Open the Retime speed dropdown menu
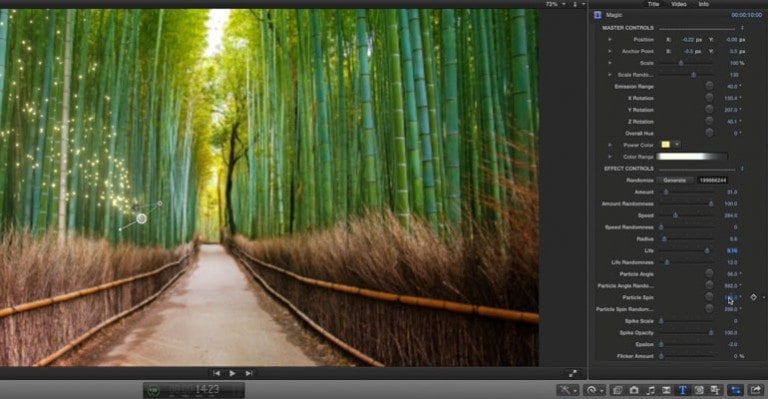Viewport: 768px width, 399px height. pyautogui.click(x=594, y=390)
